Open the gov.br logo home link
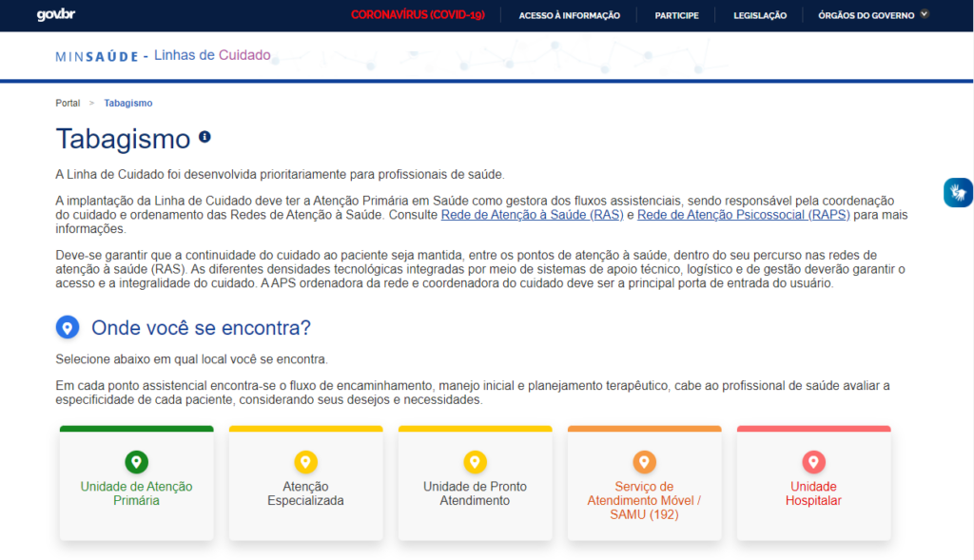Screen dimensions: 974x560 coord(56,14)
